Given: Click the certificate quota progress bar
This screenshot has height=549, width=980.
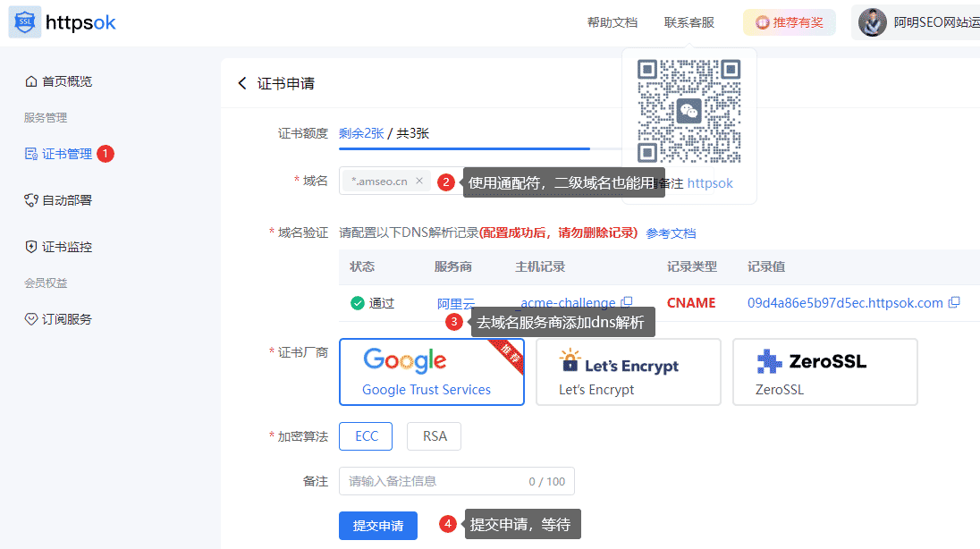Looking at the screenshot, I should (x=480, y=148).
